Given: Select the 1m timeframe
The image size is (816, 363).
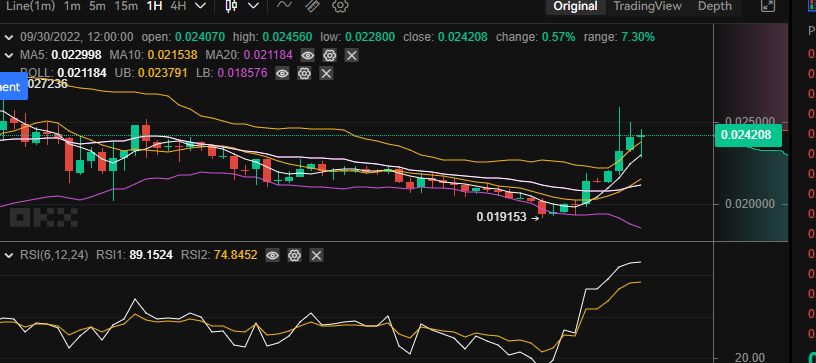Looking at the screenshot, I should click(x=72, y=6).
